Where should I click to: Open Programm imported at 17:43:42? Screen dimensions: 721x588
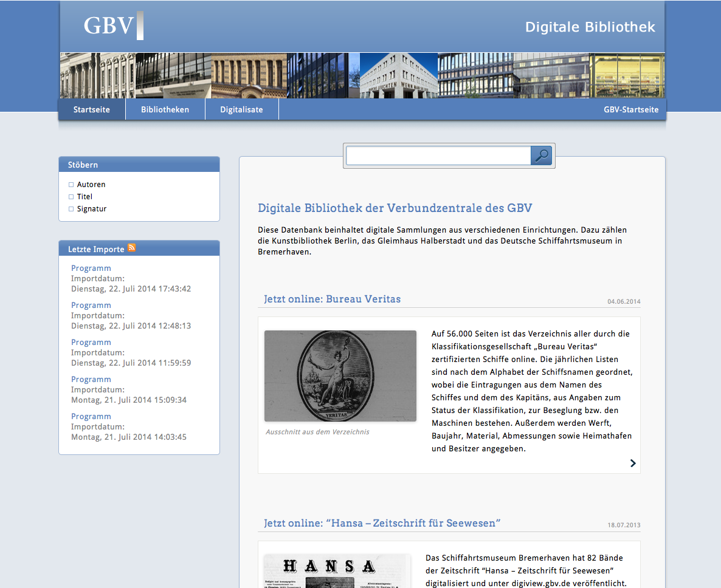pos(91,268)
